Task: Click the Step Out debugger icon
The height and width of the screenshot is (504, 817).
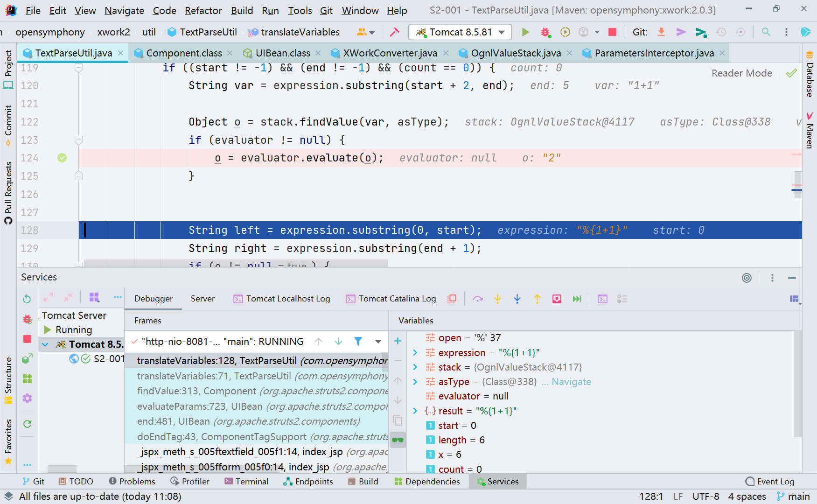Action: tap(537, 299)
